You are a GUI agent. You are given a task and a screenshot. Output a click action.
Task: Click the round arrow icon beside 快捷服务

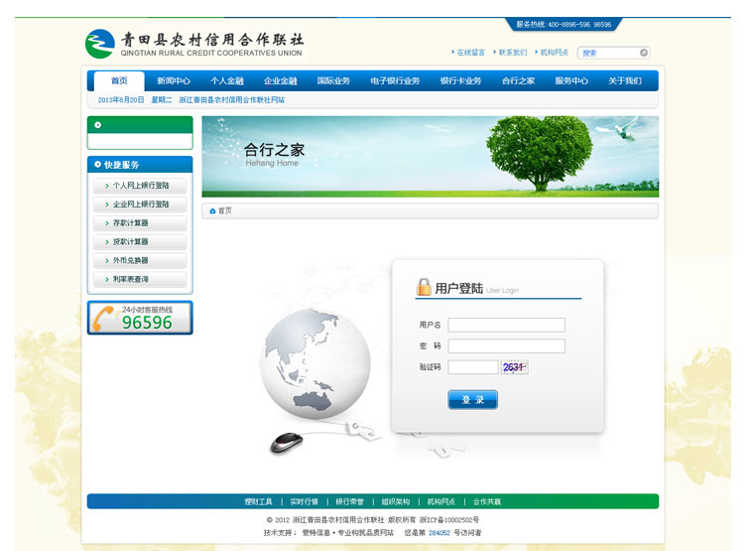pyautogui.click(x=97, y=165)
